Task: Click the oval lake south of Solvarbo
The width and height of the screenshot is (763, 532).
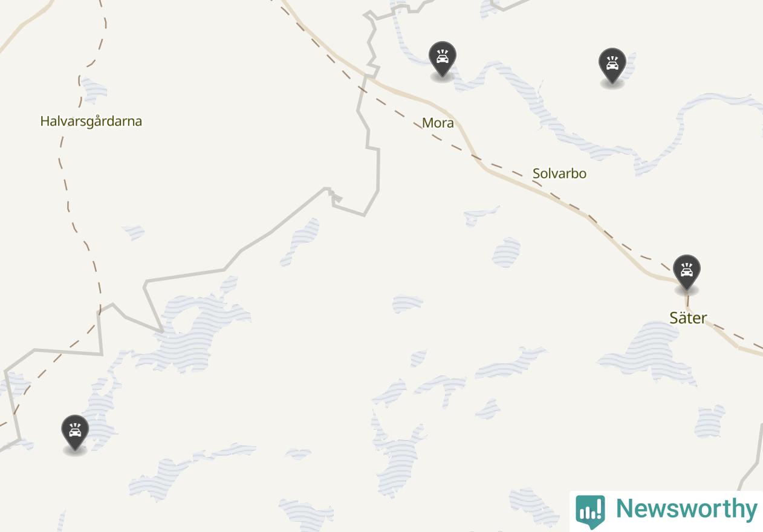Action: pos(506,252)
